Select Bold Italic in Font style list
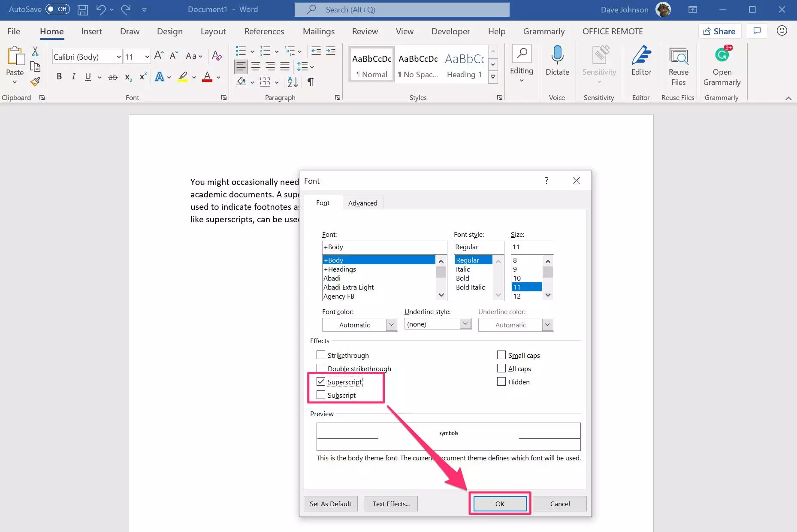 pyautogui.click(x=470, y=287)
